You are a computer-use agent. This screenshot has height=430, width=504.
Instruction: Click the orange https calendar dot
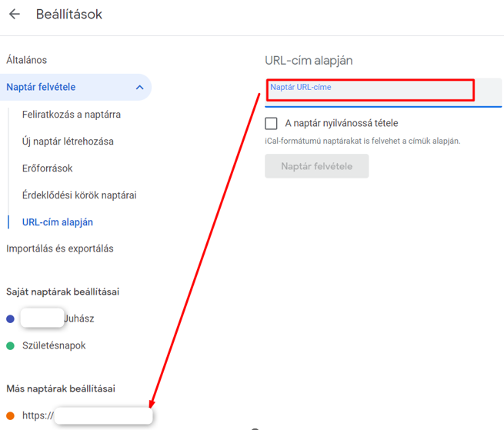10,416
